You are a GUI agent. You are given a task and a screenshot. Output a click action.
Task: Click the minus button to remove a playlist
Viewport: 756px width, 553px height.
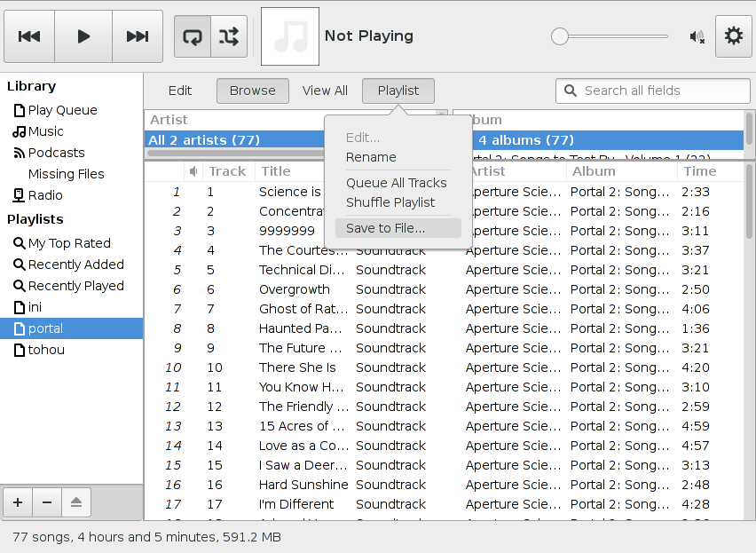click(47, 502)
